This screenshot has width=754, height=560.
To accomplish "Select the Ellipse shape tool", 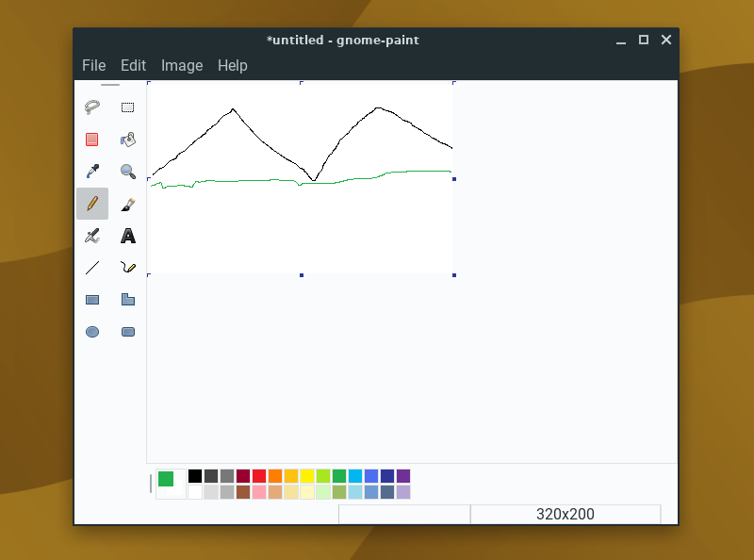I will [92, 331].
